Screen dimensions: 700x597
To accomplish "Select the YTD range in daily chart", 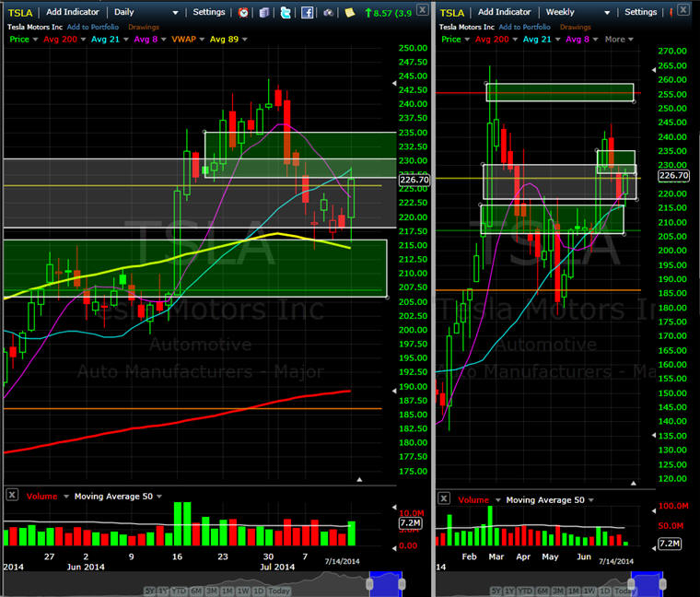I will (179, 591).
